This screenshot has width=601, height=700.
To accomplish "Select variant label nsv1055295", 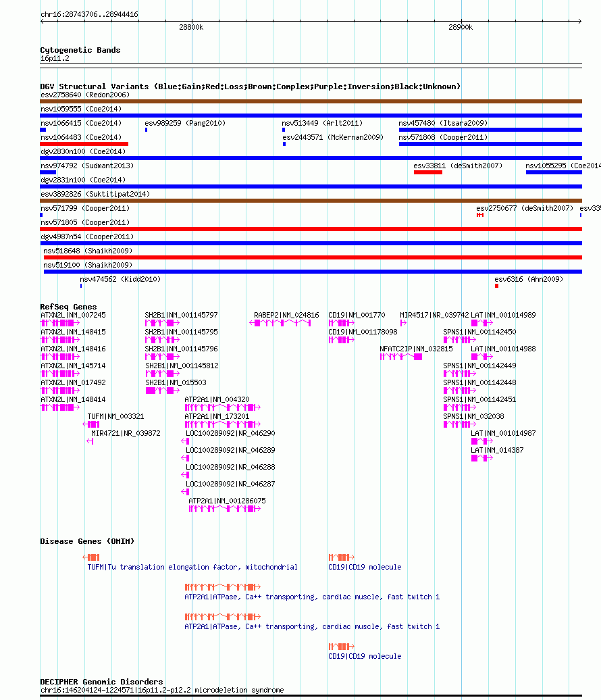I will 563,166.
